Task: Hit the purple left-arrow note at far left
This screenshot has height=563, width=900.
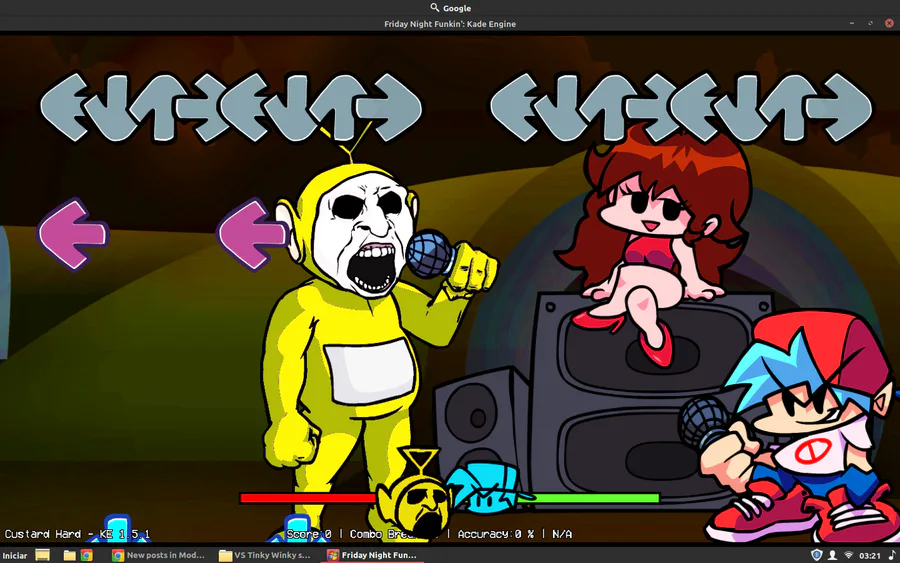Action: pyautogui.click(x=73, y=234)
